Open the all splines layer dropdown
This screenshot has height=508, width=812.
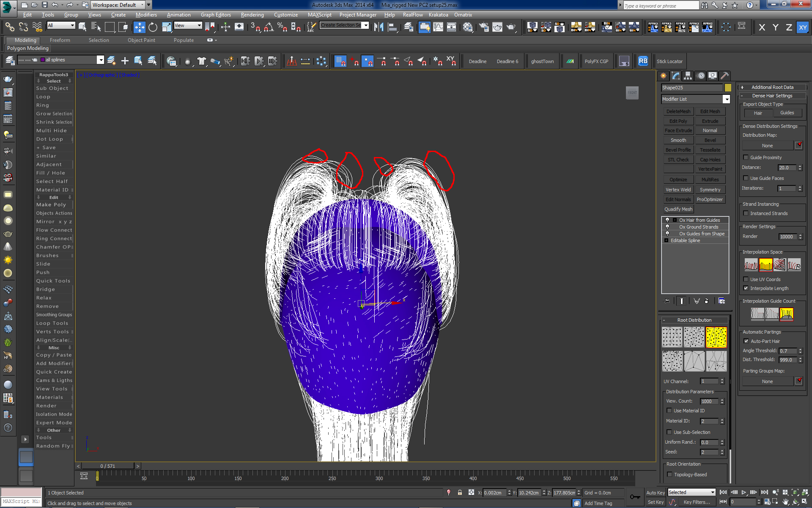point(100,60)
